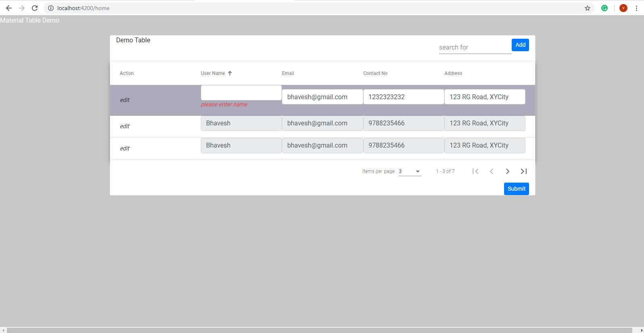Go to next table page
Image resolution: width=644 pixels, height=333 pixels.
click(508, 171)
